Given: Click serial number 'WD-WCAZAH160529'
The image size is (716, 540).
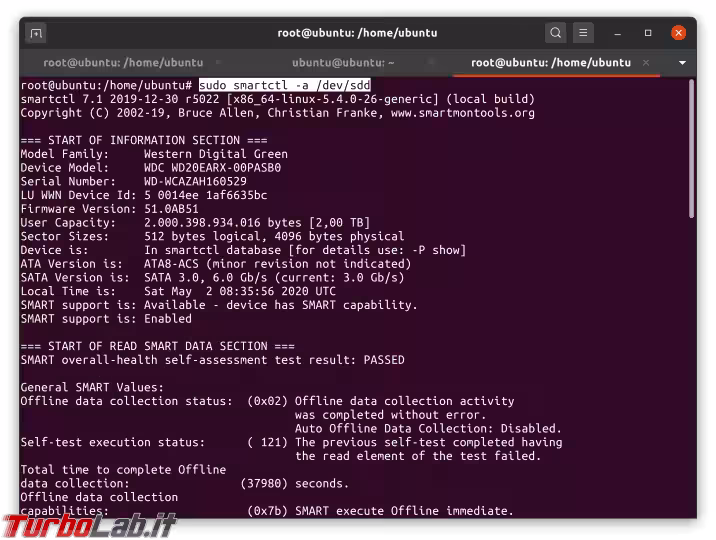Looking at the screenshot, I should (x=195, y=181).
